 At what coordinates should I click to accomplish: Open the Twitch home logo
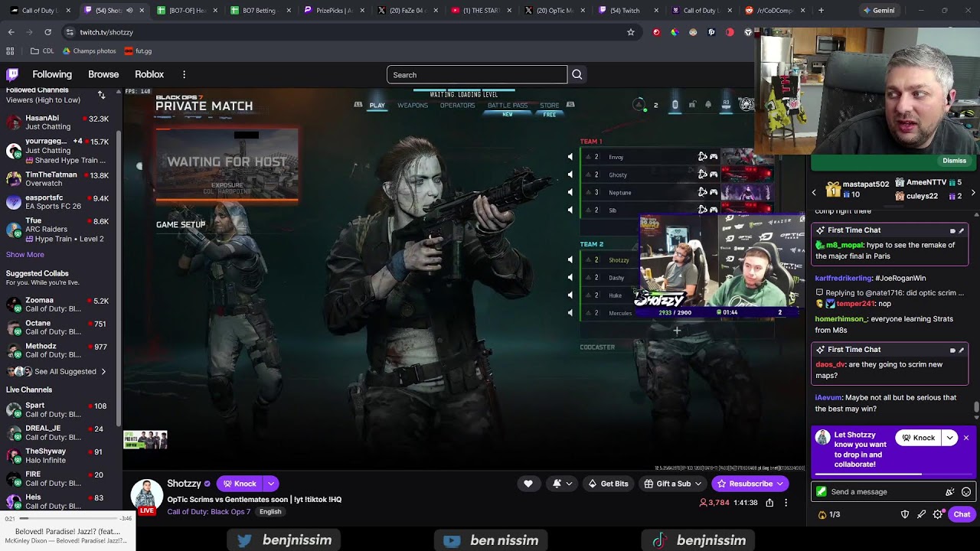(x=12, y=74)
